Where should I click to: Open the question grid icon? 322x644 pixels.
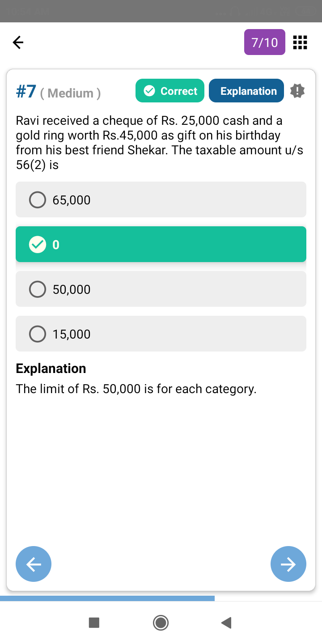tap(300, 42)
